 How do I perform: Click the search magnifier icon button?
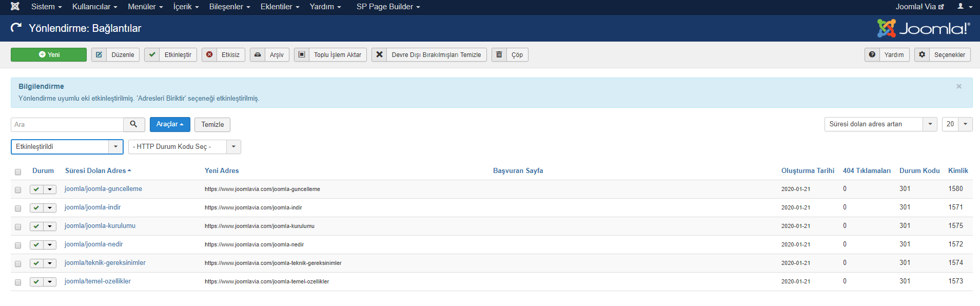[134, 124]
